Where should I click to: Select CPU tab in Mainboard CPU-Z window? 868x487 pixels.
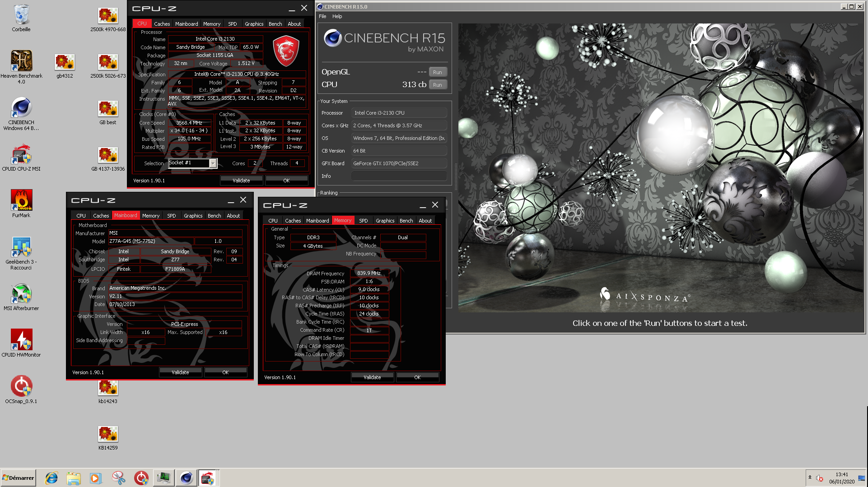[81, 216]
